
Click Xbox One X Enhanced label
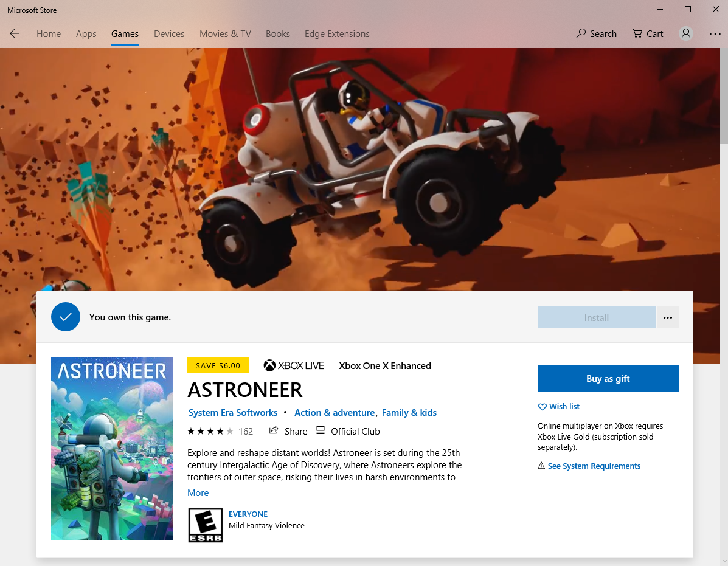[385, 365]
